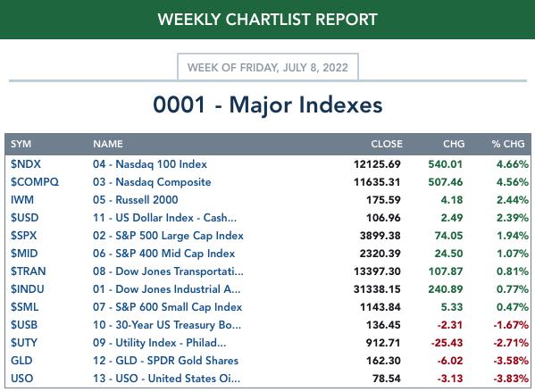
Task: Open S&P 400 Mid Cap Index
Action: (163, 254)
